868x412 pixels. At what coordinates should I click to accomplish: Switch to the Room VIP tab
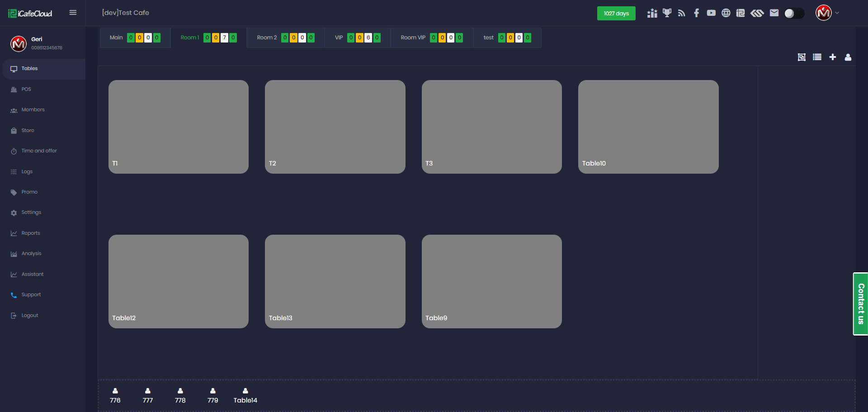coord(413,38)
